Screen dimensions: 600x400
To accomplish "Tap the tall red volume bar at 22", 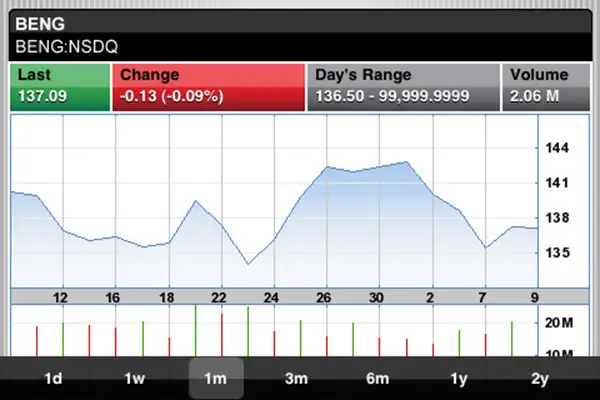I will (222, 335).
